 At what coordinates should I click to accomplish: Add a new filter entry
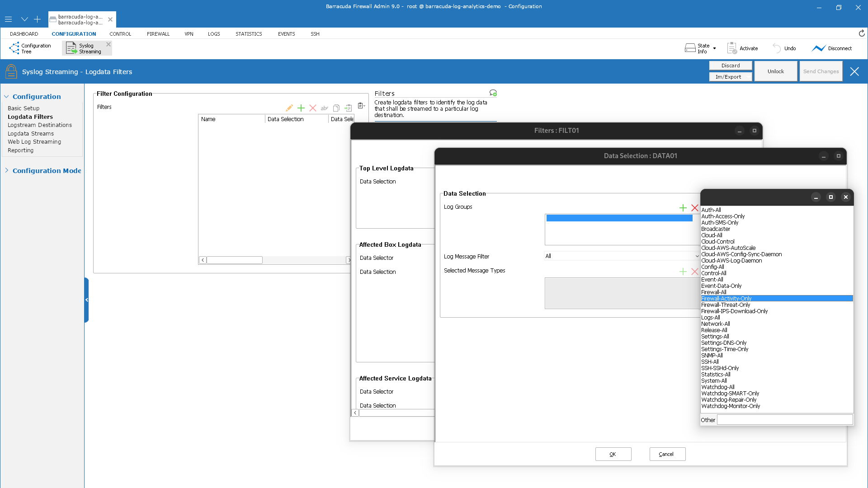pyautogui.click(x=301, y=108)
